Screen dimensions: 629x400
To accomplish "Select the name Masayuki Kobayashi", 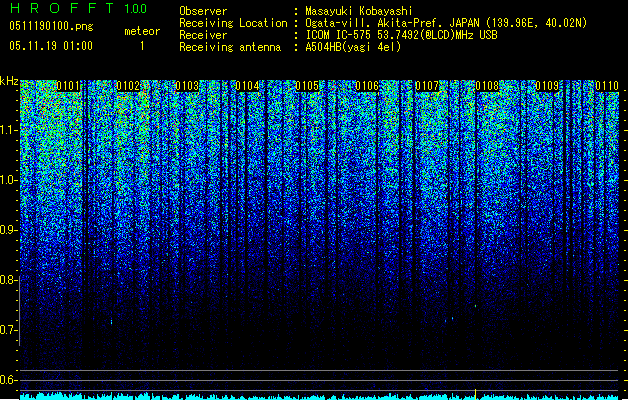I will point(359,11).
